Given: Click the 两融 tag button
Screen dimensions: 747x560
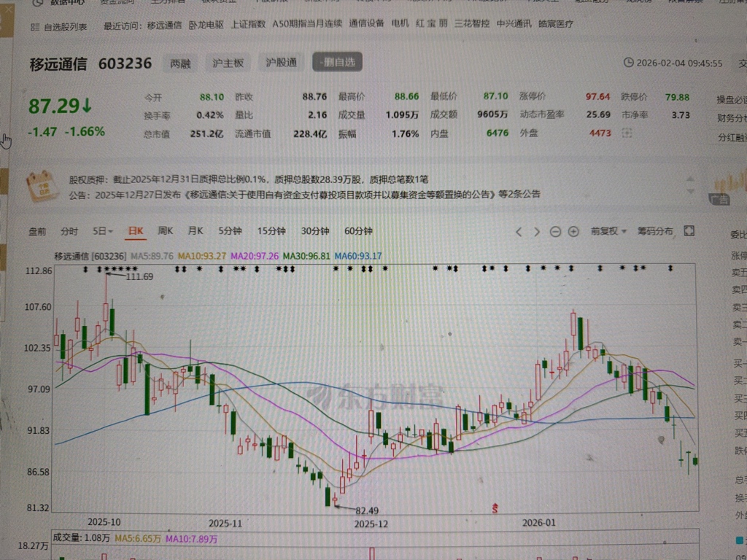Looking at the screenshot, I should 181,63.
